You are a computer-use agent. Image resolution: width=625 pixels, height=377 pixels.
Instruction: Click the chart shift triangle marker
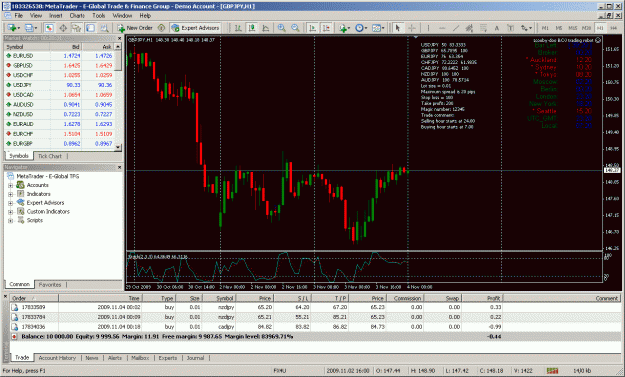click(415, 37)
